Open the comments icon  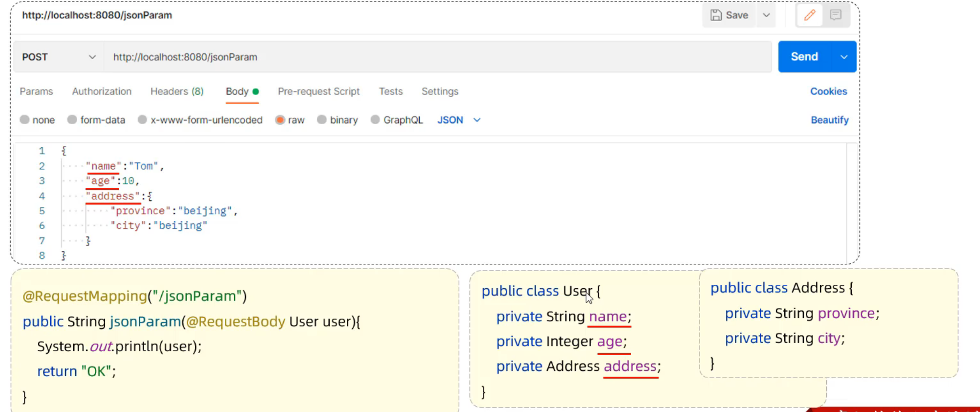(835, 15)
